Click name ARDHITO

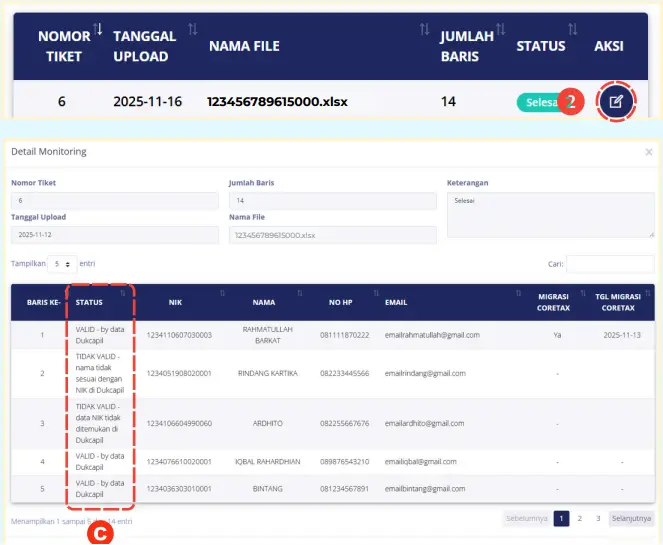pos(268,423)
